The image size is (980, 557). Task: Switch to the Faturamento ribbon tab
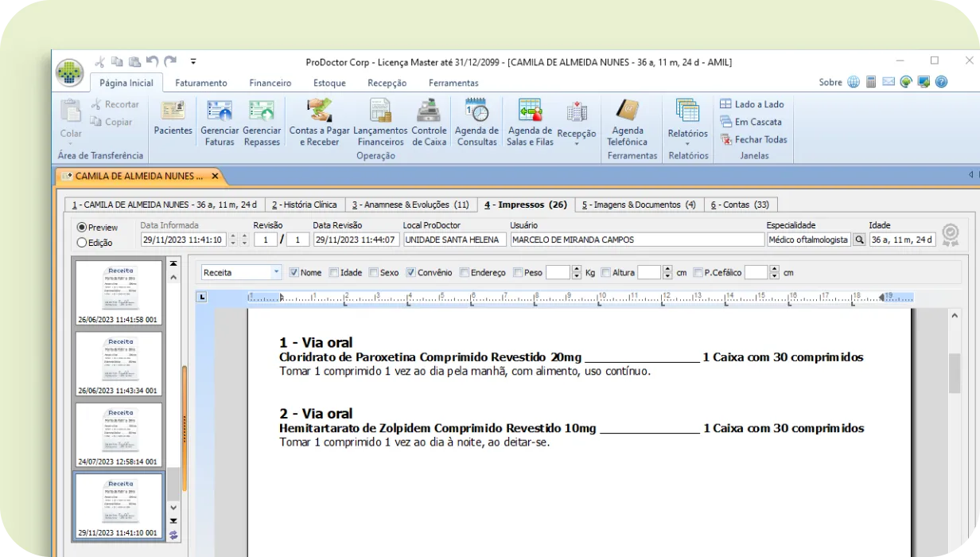tap(200, 83)
